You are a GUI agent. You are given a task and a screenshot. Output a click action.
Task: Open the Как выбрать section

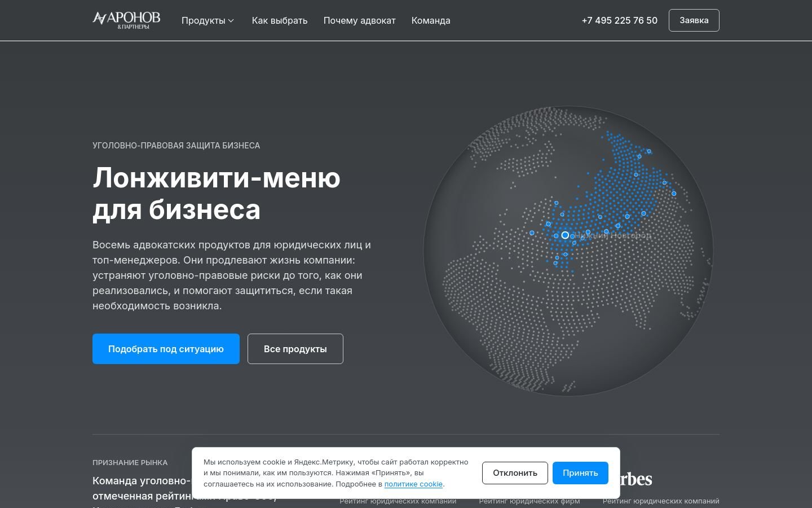(280, 20)
